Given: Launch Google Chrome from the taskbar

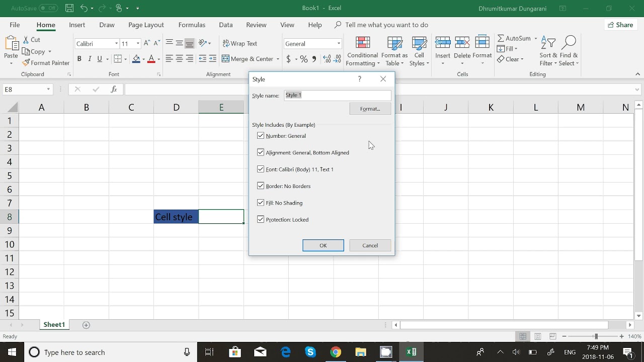Looking at the screenshot, I should (x=336, y=352).
